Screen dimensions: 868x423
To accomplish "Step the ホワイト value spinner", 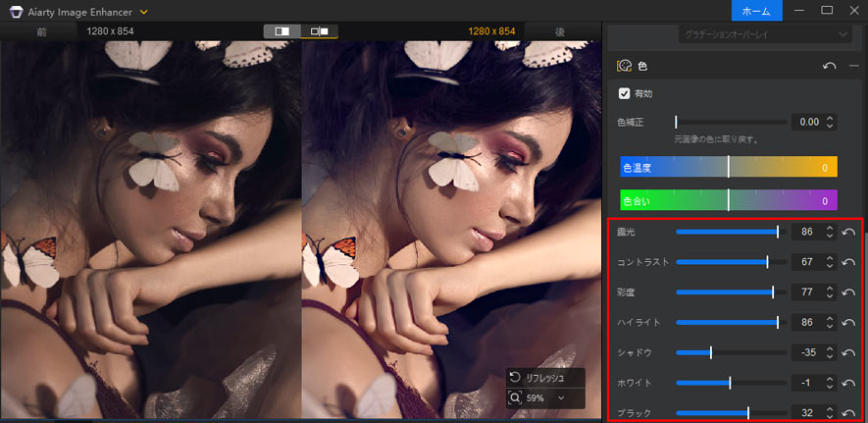I will [x=829, y=383].
